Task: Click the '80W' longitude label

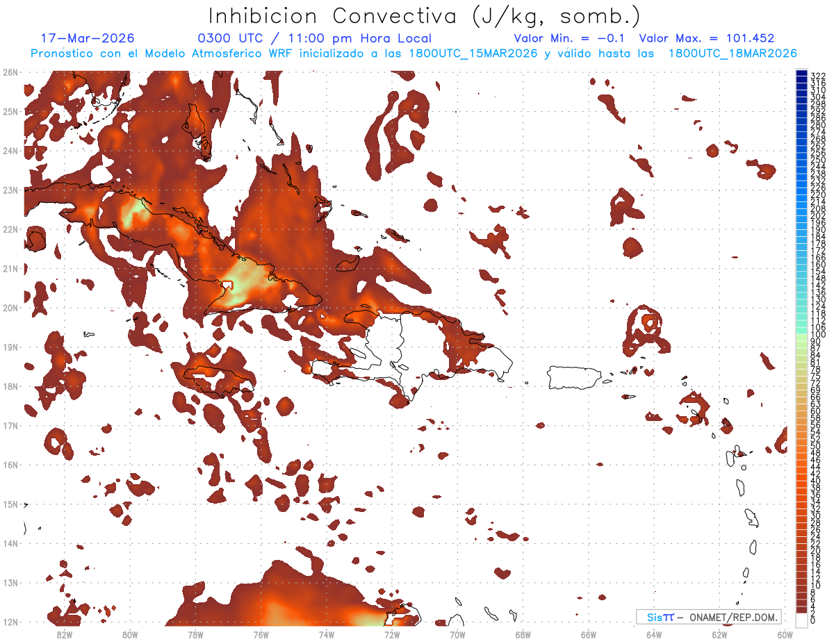Action: [130, 634]
